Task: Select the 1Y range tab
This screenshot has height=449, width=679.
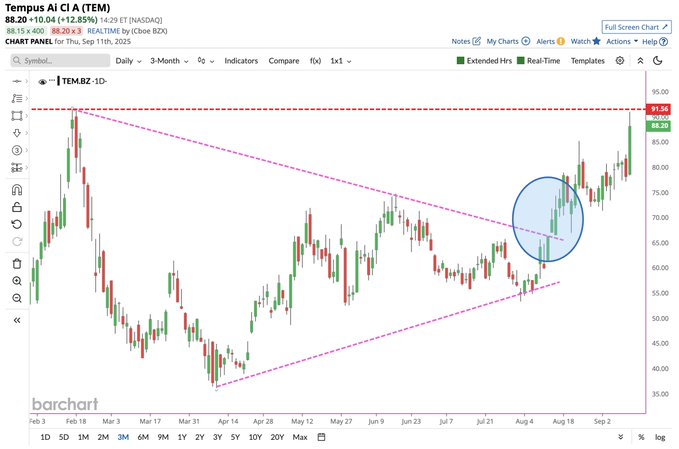Action: (x=182, y=437)
